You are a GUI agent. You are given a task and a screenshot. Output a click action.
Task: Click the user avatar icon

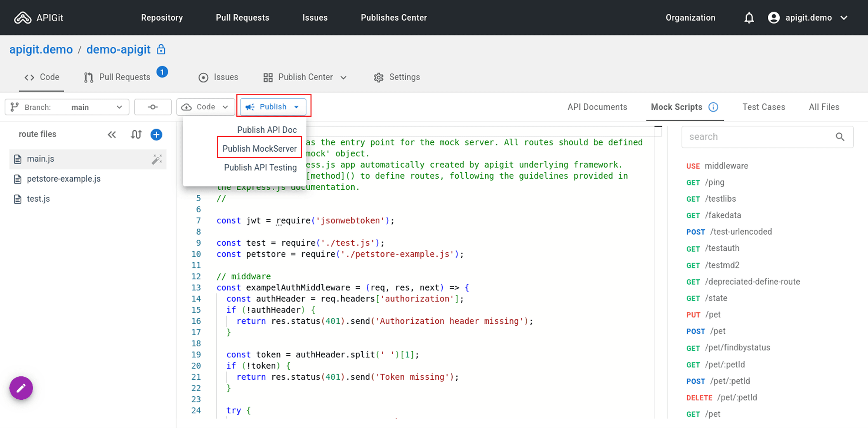[774, 17]
